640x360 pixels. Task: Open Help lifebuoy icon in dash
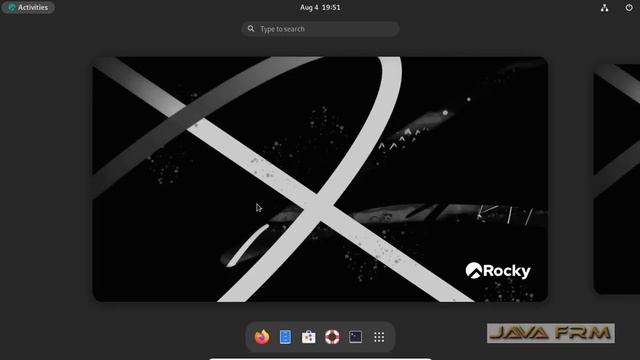(x=332, y=337)
